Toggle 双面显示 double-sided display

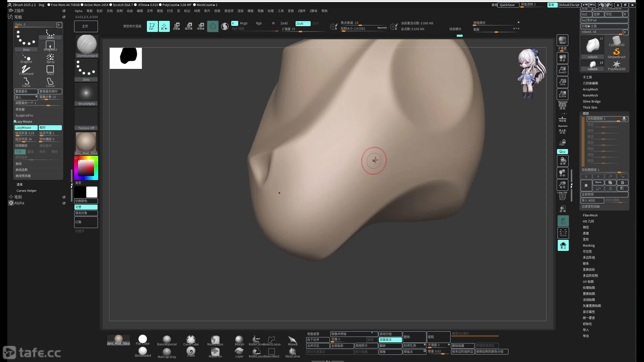[390, 340]
